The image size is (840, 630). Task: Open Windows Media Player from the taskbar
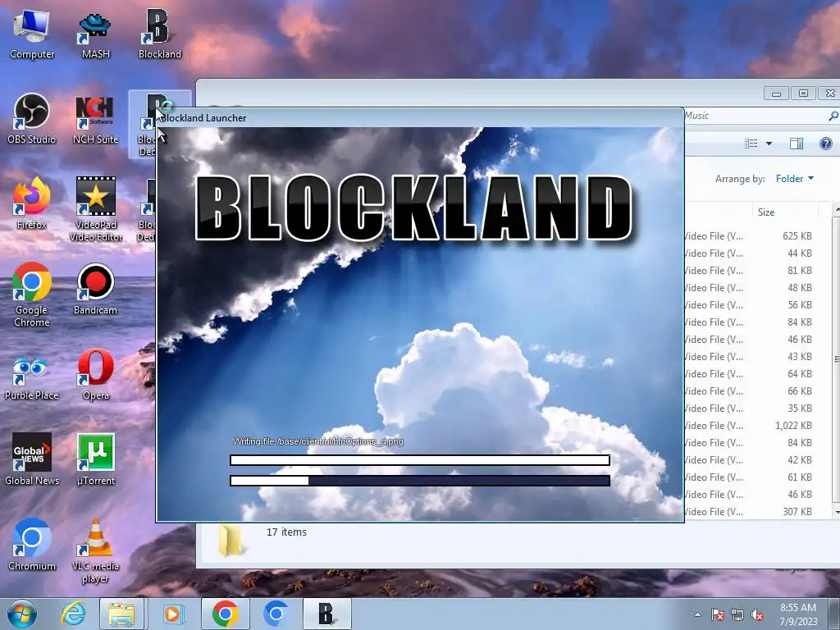(x=172, y=614)
